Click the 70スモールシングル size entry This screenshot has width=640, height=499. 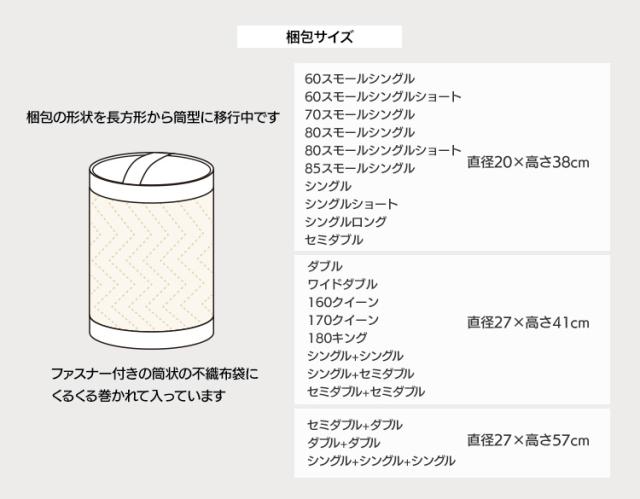[360, 114]
